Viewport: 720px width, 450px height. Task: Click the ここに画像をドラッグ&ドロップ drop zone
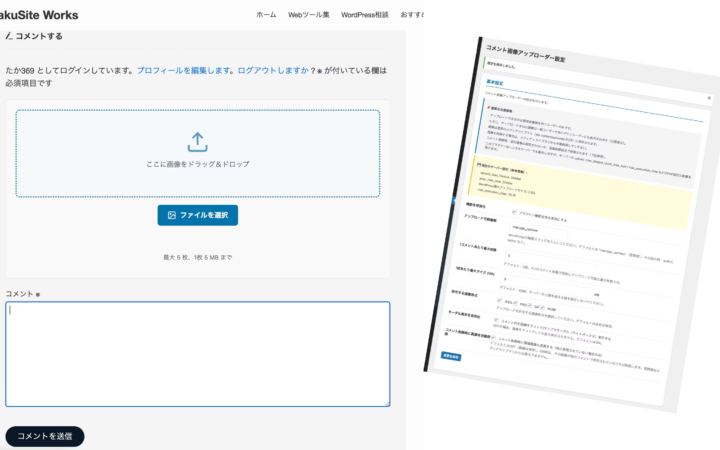tap(197, 153)
